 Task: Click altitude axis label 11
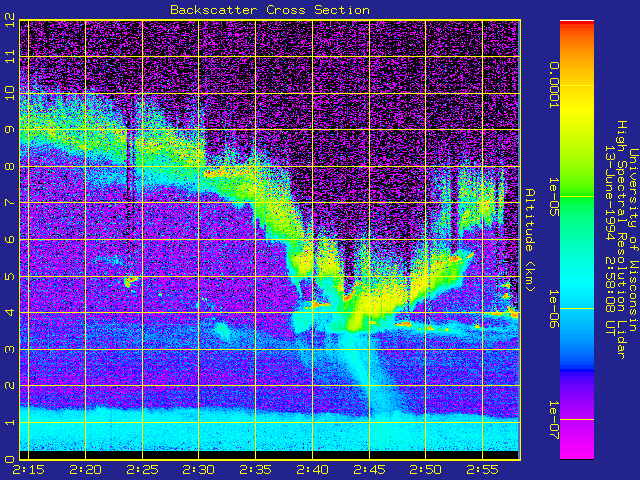[10, 56]
